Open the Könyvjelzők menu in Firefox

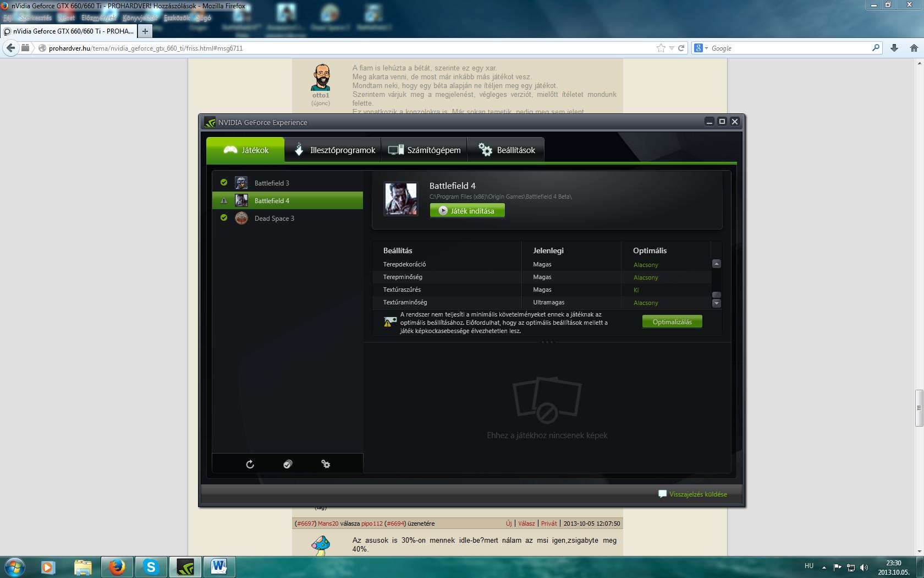(140, 18)
